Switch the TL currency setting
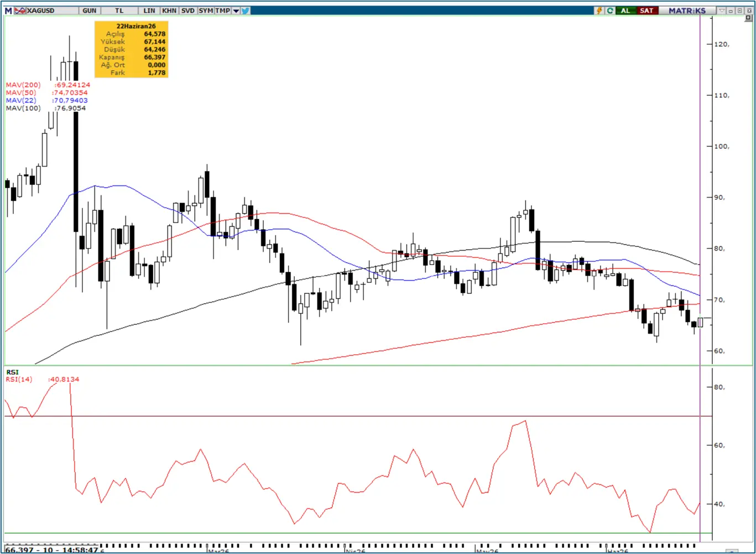The width and height of the screenshot is (756, 554). click(x=119, y=11)
